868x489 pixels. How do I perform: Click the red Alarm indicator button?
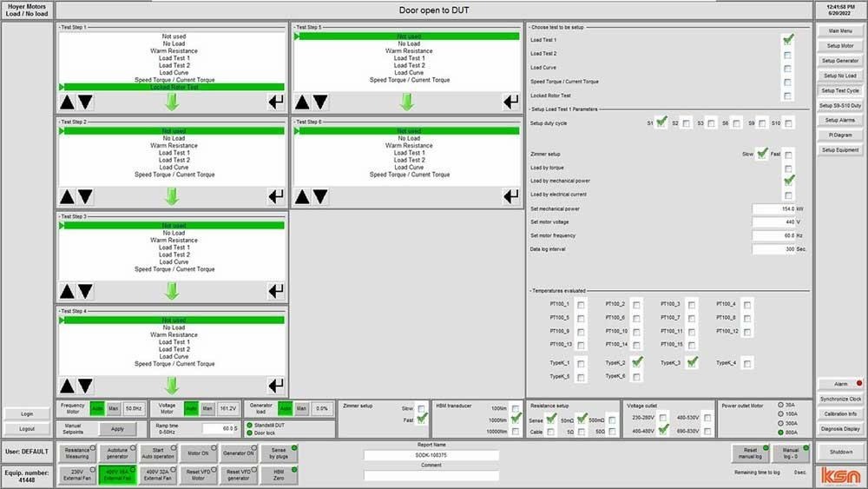pos(840,383)
